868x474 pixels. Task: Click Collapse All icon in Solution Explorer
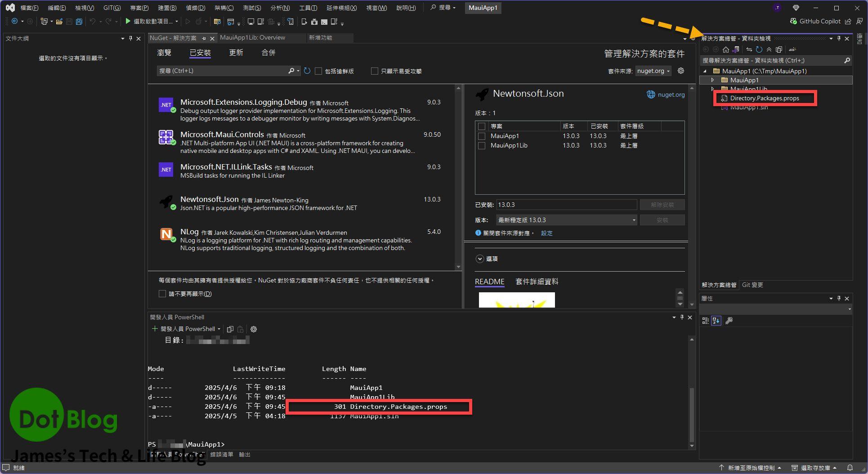click(769, 49)
